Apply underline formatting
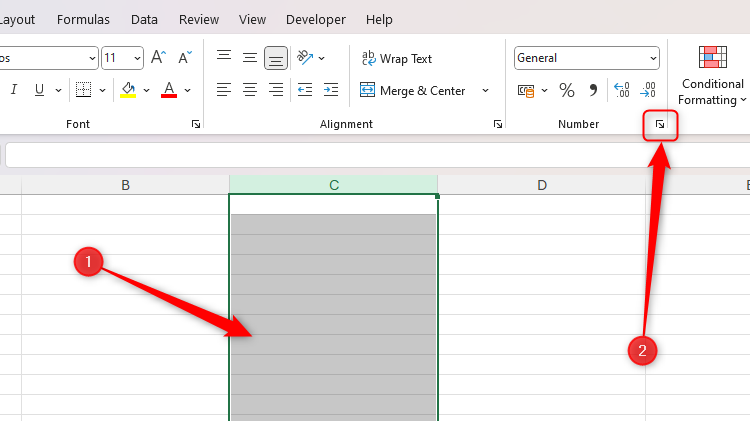 click(x=39, y=89)
